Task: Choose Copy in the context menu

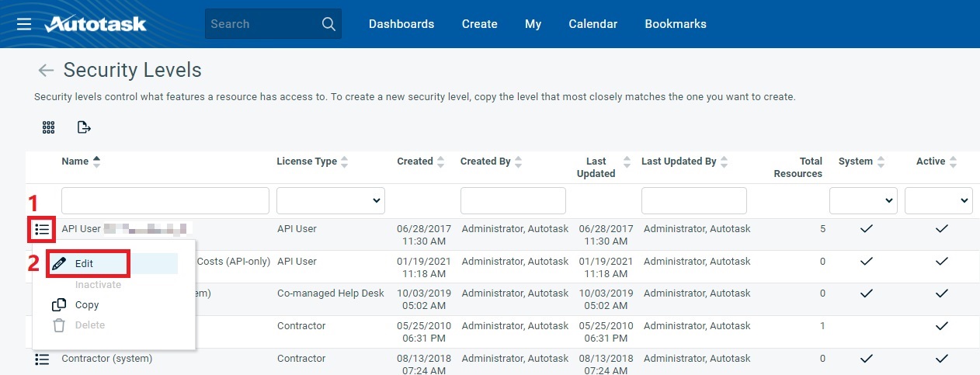Action: tap(86, 305)
